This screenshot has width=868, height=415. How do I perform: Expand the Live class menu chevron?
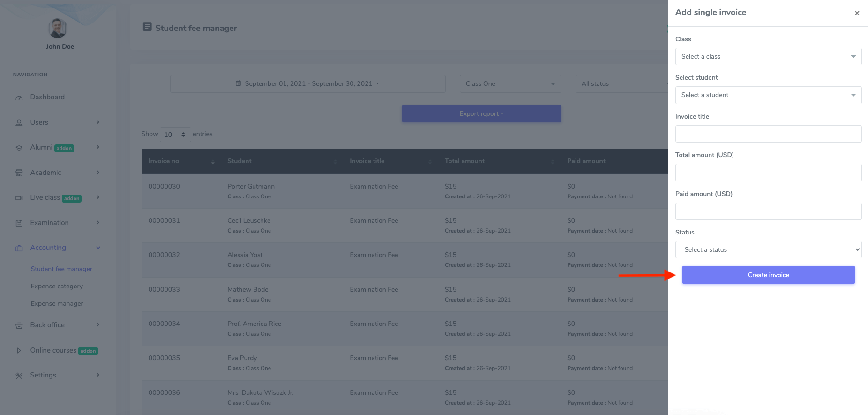click(x=98, y=197)
